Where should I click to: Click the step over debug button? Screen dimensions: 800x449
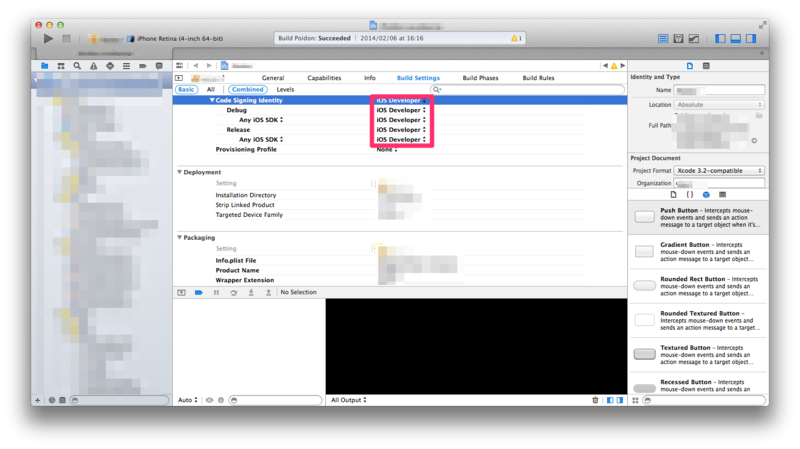pos(234,292)
